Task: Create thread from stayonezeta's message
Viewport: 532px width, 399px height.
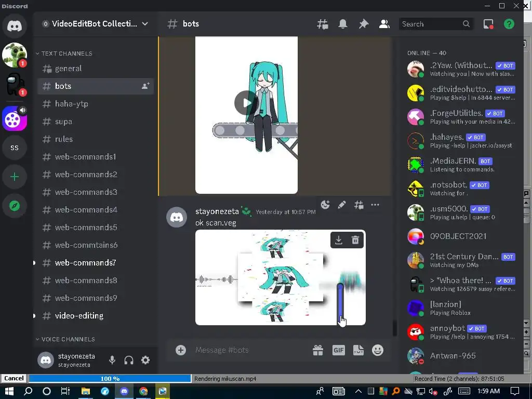Action: pyautogui.click(x=358, y=205)
